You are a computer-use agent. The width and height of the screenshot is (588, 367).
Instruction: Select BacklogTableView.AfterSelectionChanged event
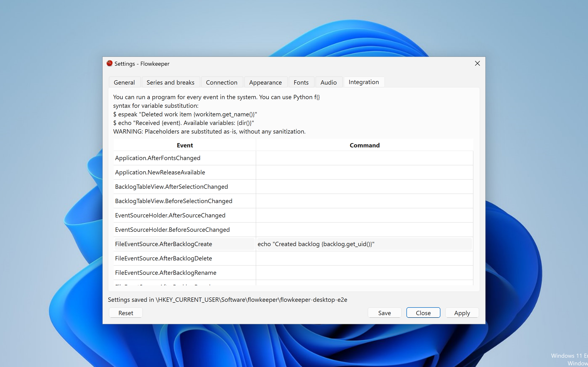[x=185, y=187]
